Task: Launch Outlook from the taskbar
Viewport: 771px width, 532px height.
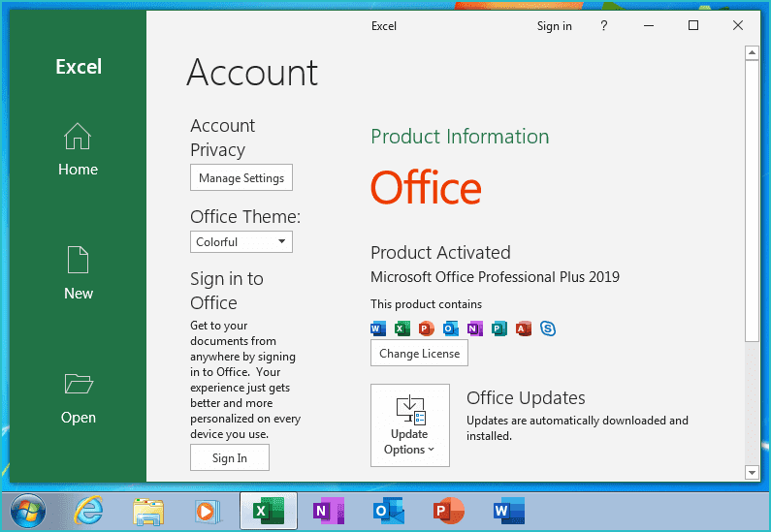Action: (389, 511)
